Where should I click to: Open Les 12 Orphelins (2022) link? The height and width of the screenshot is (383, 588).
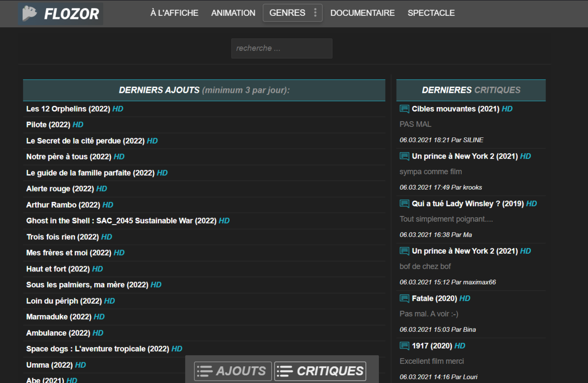(75, 109)
